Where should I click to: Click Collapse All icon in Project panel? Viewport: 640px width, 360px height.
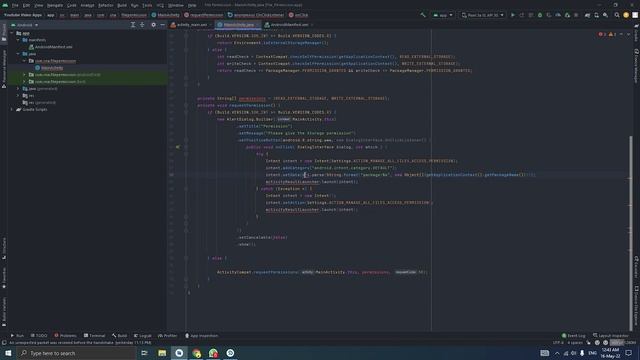point(142,25)
